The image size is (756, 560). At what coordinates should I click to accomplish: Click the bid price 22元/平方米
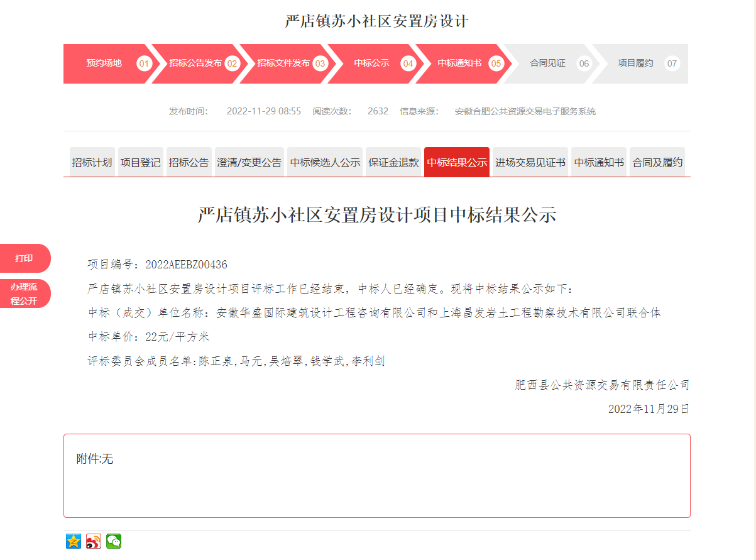pyautogui.click(x=177, y=337)
